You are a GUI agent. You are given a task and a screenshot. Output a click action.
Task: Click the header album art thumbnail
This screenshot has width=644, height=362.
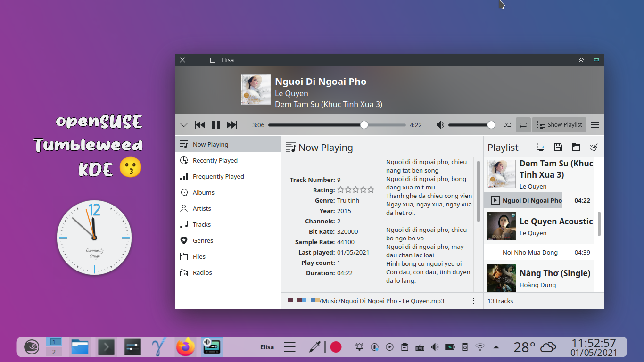[256, 90]
